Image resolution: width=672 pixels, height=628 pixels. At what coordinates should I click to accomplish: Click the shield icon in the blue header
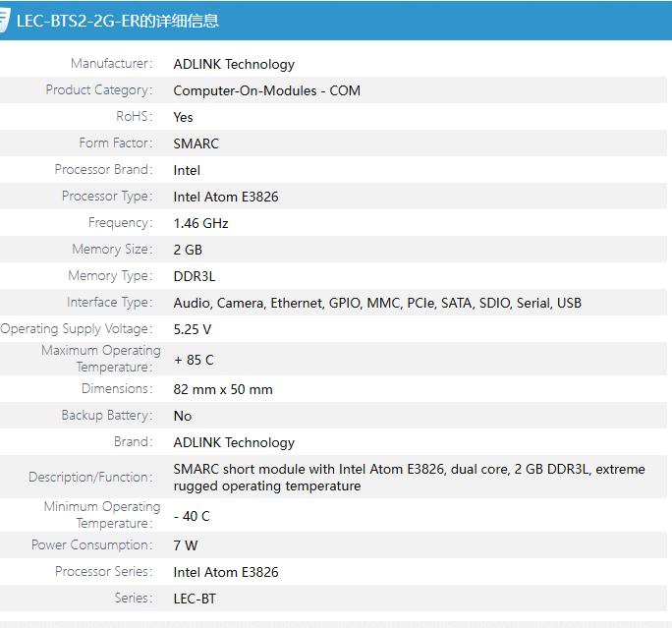pos(5,21)
